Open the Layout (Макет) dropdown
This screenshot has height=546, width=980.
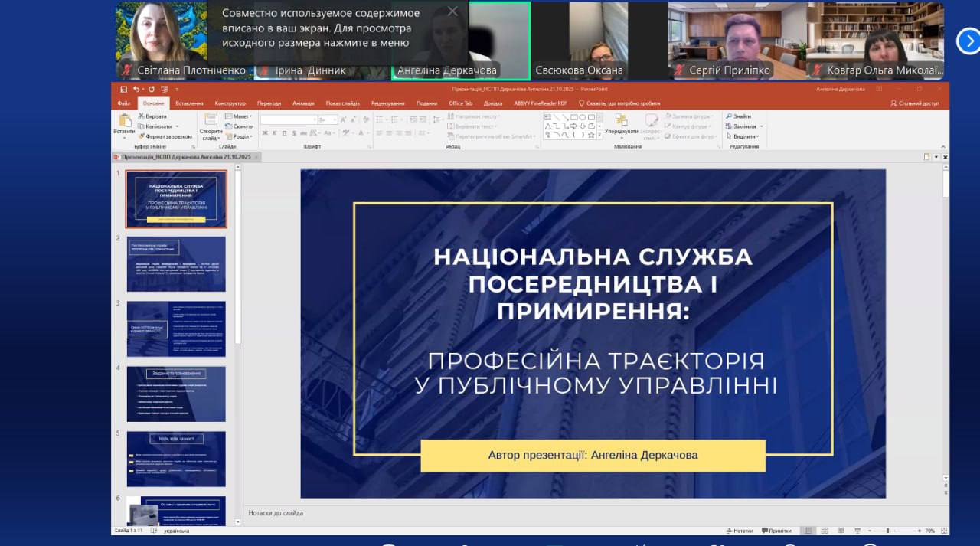point(239,116)
